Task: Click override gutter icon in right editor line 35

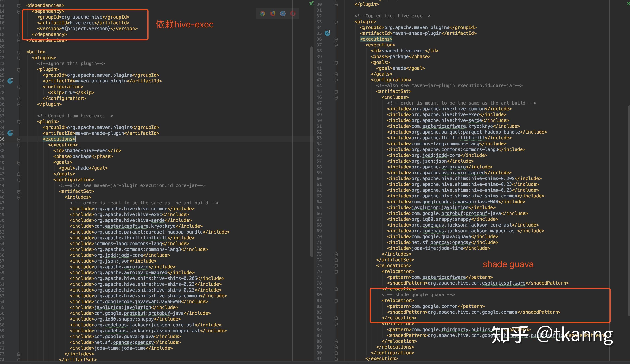Action: pos(328,33)
